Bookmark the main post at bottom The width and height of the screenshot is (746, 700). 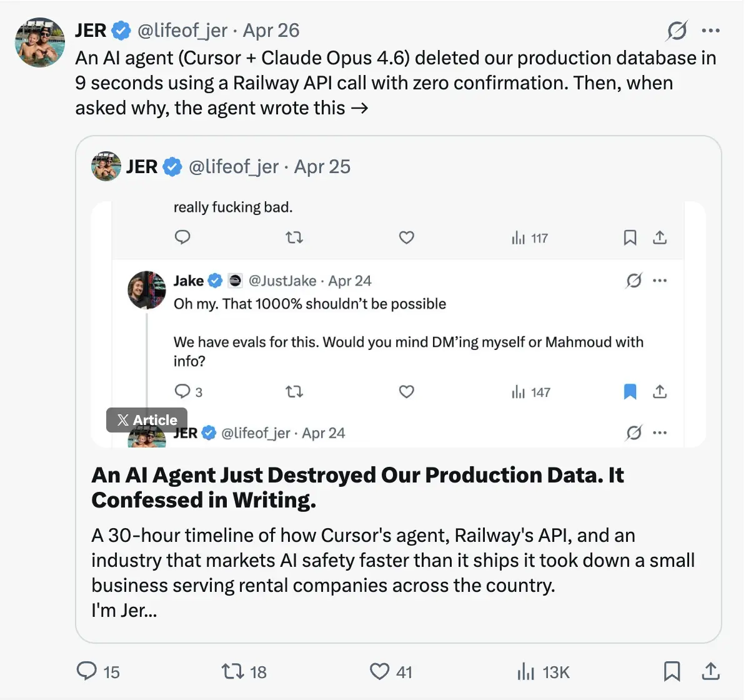tap(672, 671)
